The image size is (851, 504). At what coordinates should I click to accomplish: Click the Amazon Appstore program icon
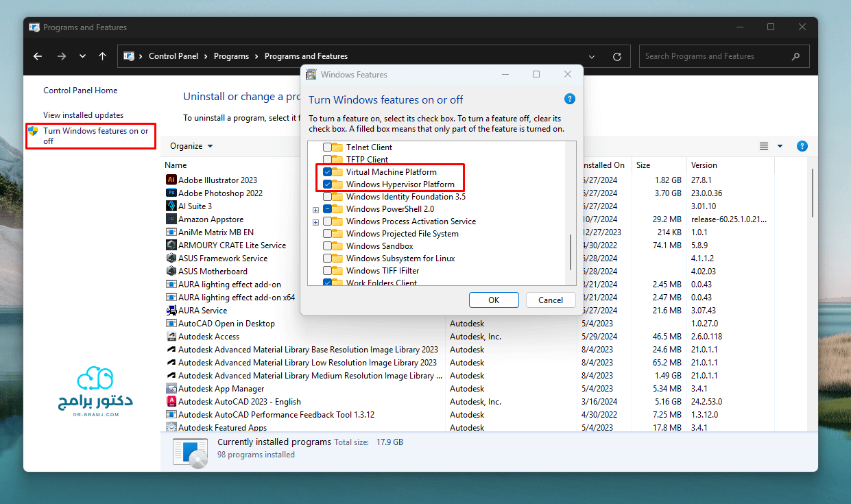[171, 219]
